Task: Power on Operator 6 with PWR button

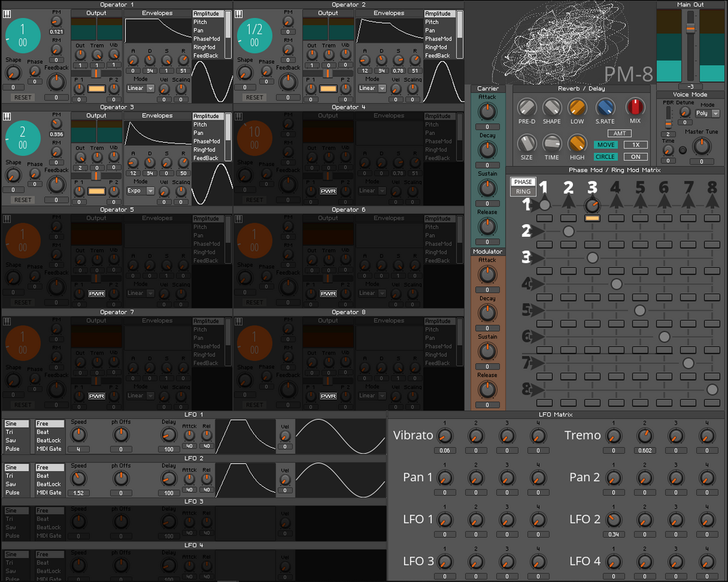Action: (328, 294)
